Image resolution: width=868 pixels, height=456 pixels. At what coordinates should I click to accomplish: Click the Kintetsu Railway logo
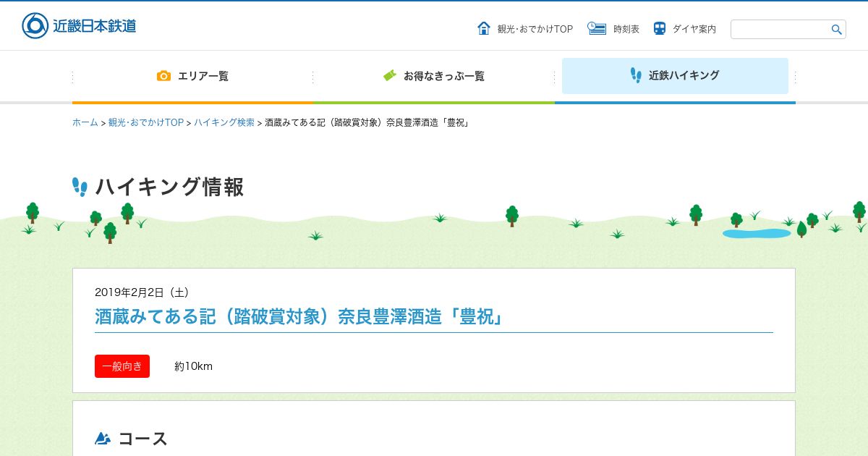coord(79,26)
